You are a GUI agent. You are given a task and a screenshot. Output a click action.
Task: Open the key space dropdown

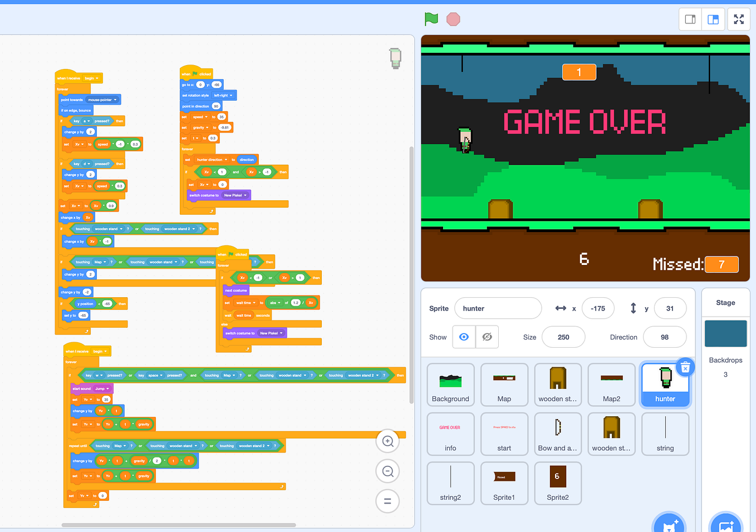[x=149, y=375]
